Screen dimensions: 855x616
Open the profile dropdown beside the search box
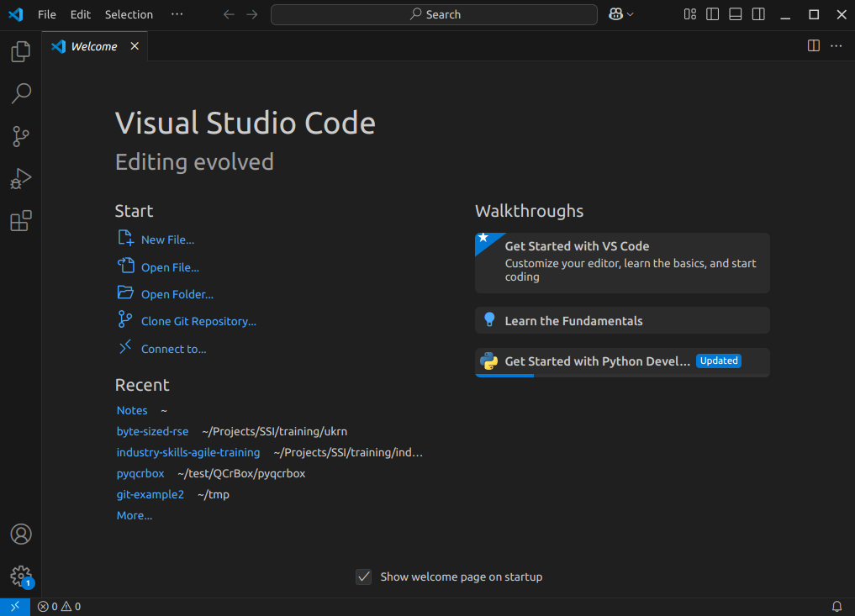(x=620, y=14)
